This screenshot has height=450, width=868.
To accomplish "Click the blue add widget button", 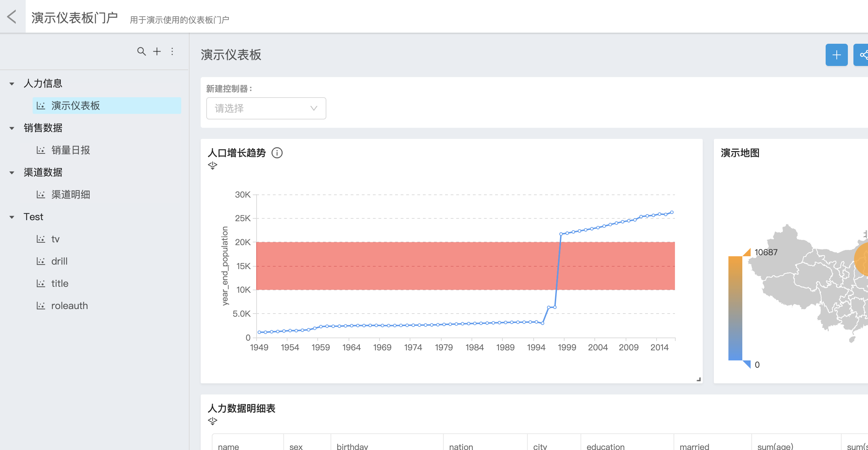I will 836,55.
